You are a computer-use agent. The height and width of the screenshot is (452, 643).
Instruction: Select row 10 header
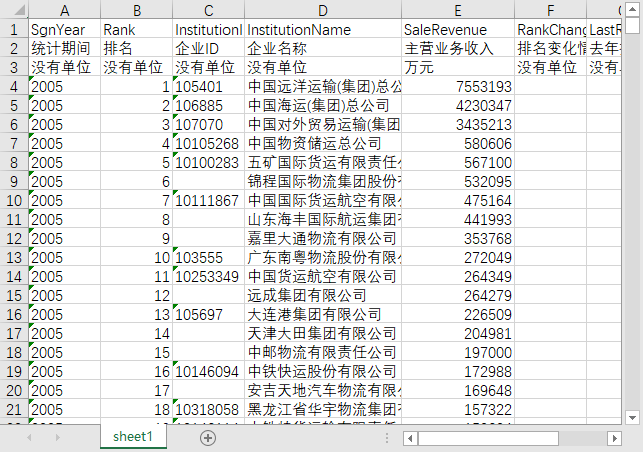[x=14, y=200]
